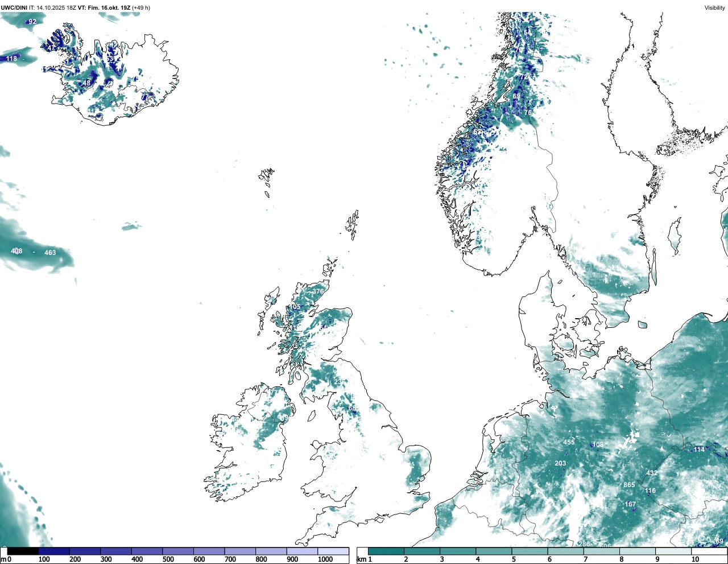Click the 'VT: Fim. 16.okt. 19Z' valid time text

[104, 8]
